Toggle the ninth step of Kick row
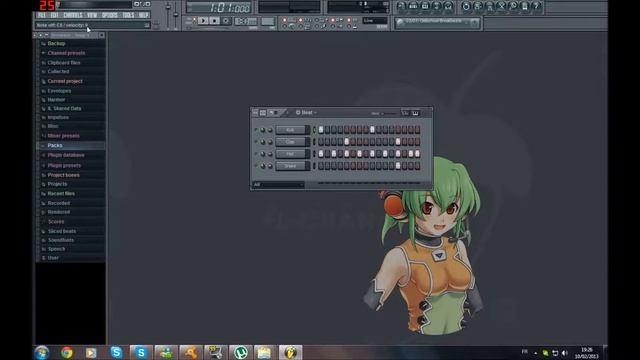Image resolution: width=640 pixels, height=360 pixels. point(372,130)
